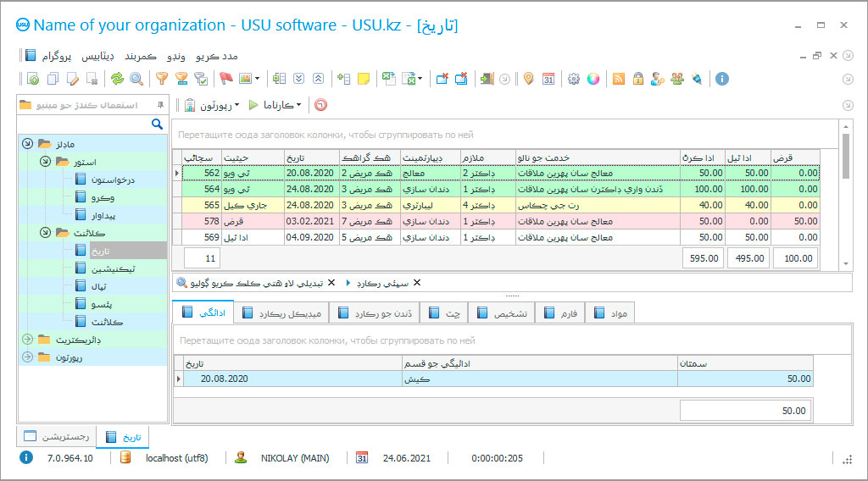Open the ڊيٽابيس menu

pos(98,57)
